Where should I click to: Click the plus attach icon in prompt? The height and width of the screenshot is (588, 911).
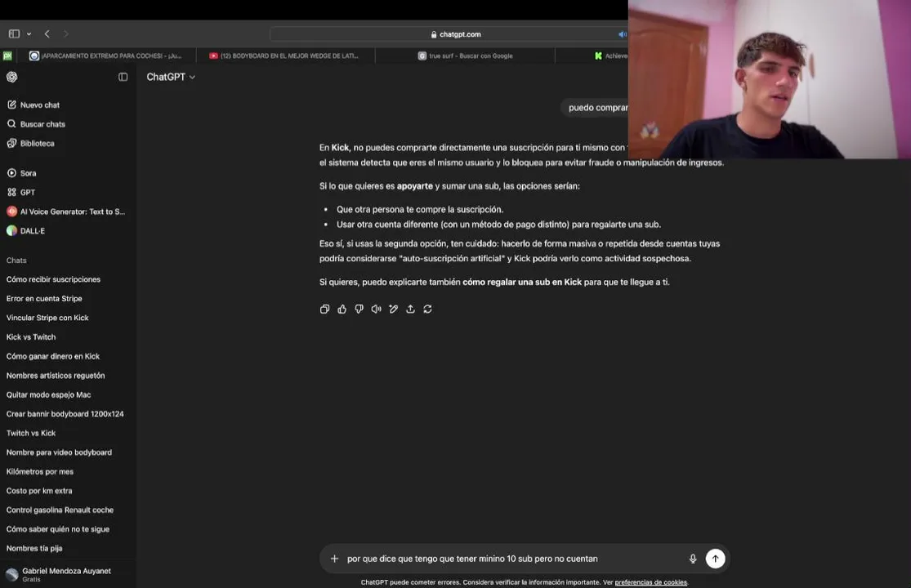(x=334, y=559)
